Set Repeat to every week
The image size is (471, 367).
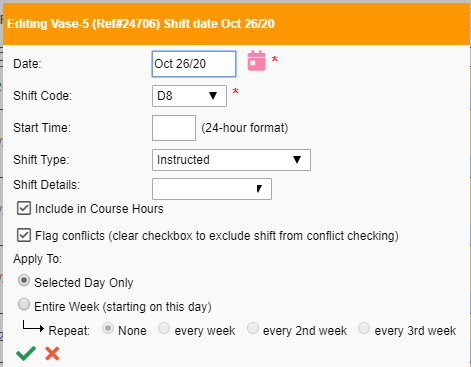[x=164, y=328]
